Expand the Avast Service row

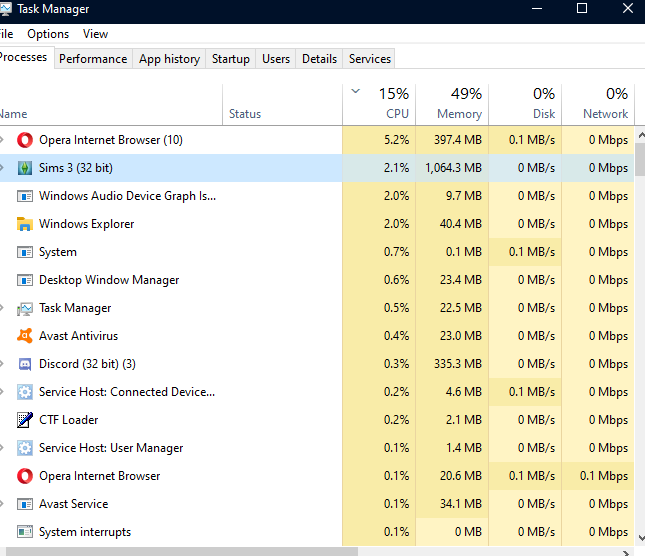tap(2, 503)
